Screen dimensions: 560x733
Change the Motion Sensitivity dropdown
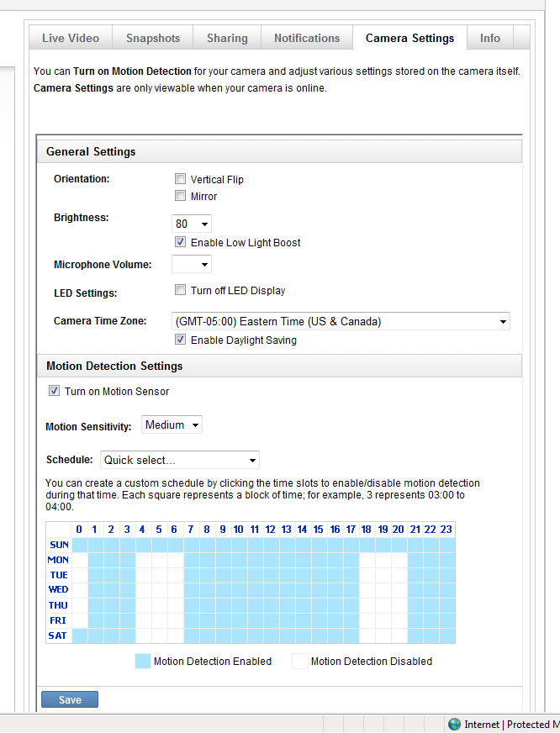[172, 425]
